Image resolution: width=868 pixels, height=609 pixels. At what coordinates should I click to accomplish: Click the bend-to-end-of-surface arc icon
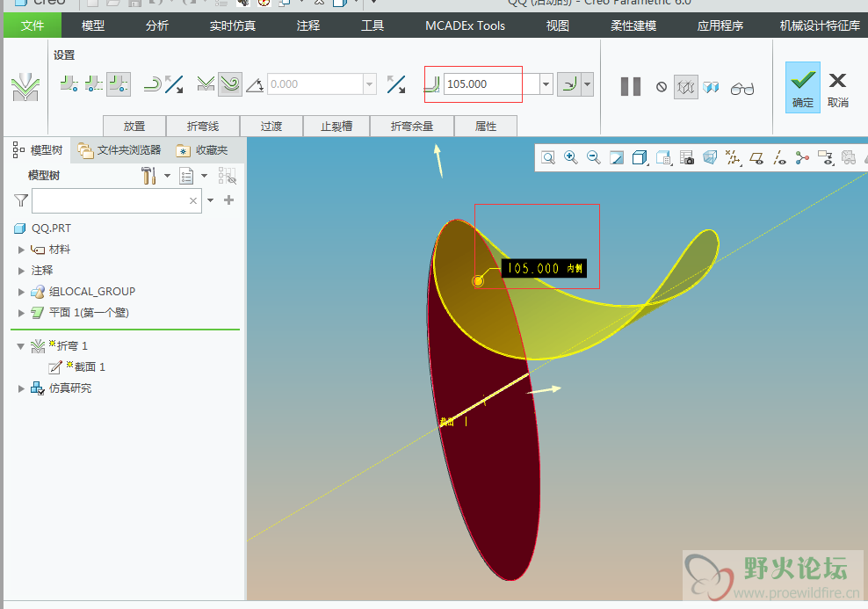[152, 84]
